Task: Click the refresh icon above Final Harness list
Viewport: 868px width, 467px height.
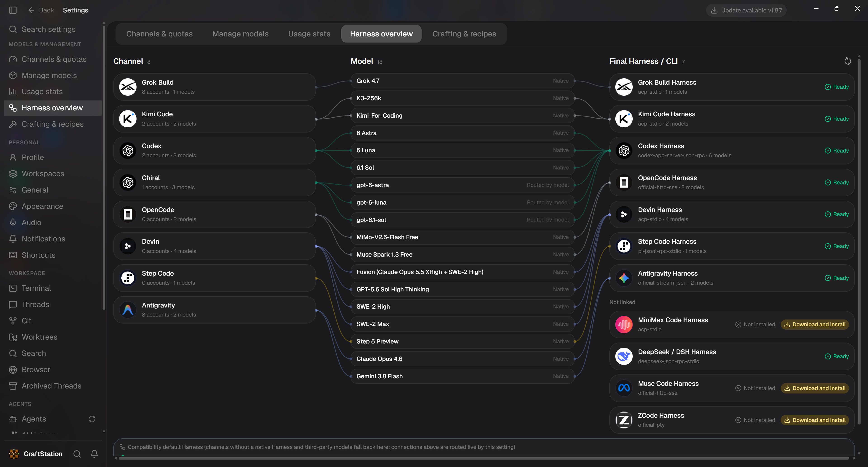Action: (x=848, y=61)
